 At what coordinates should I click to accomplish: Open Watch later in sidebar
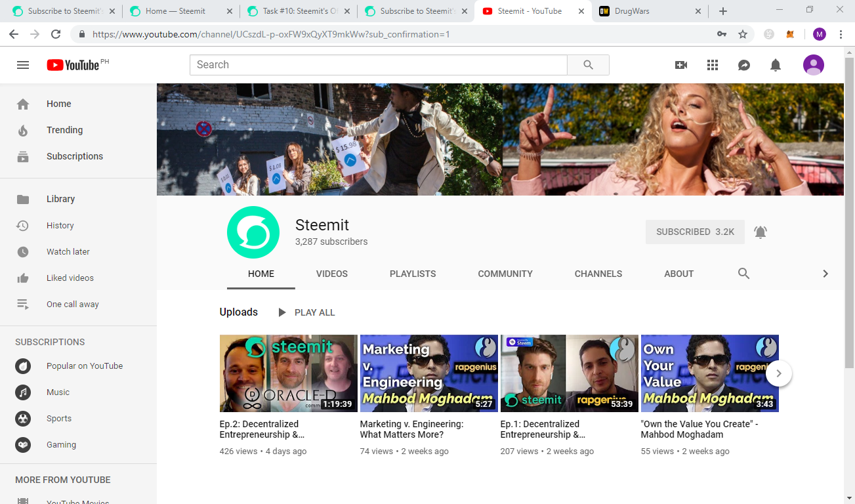pyautogui.click(x=79, y=251)
